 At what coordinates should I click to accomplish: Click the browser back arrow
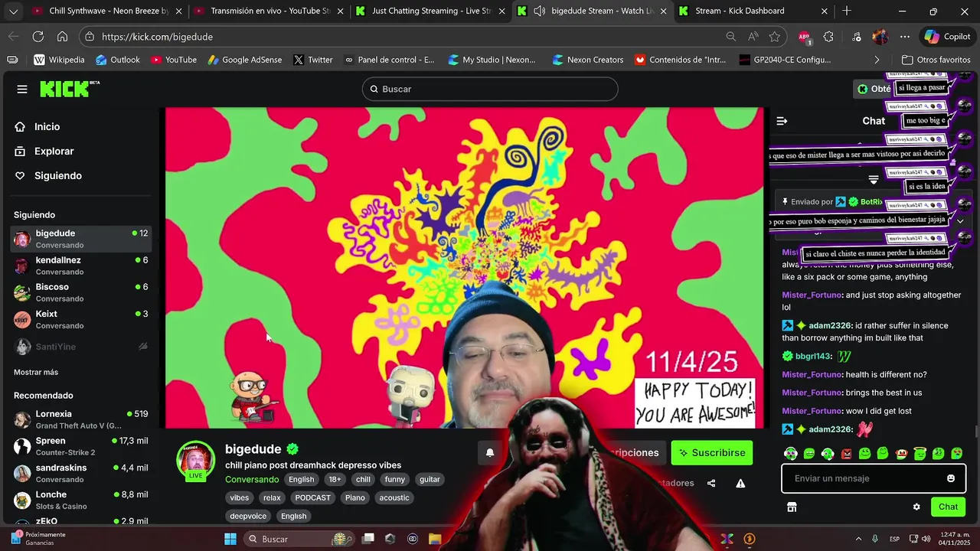click(13, 37)
